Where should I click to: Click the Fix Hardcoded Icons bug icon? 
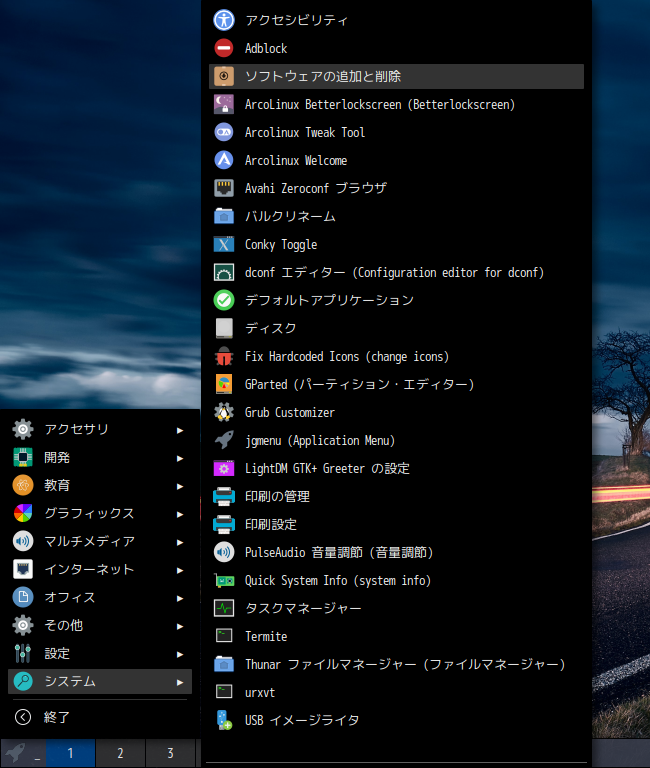[224, 357]
